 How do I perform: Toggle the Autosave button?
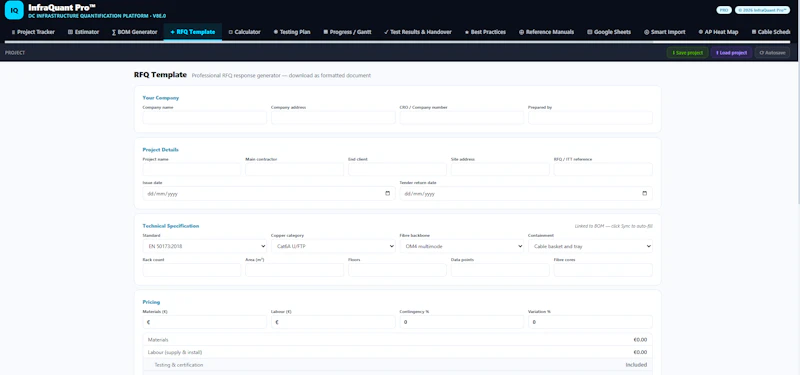pos(772,53)
